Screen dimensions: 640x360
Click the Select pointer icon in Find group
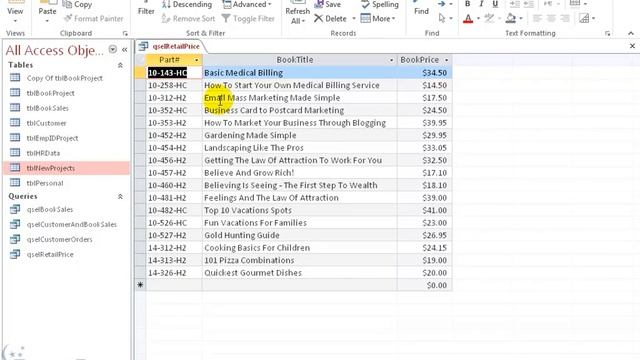[442, 18]
